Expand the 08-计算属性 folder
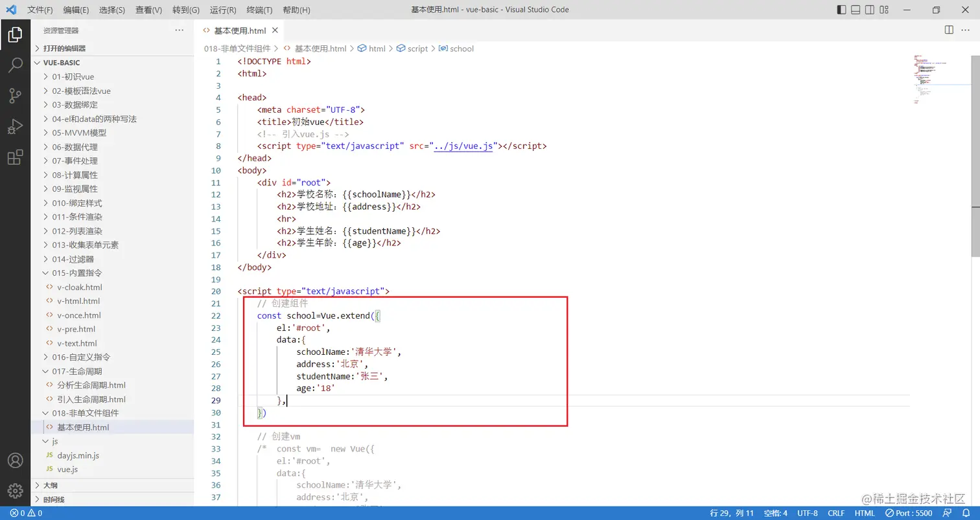Image resolution: width=980 pixels, height=520 pixels. [75, 175]
